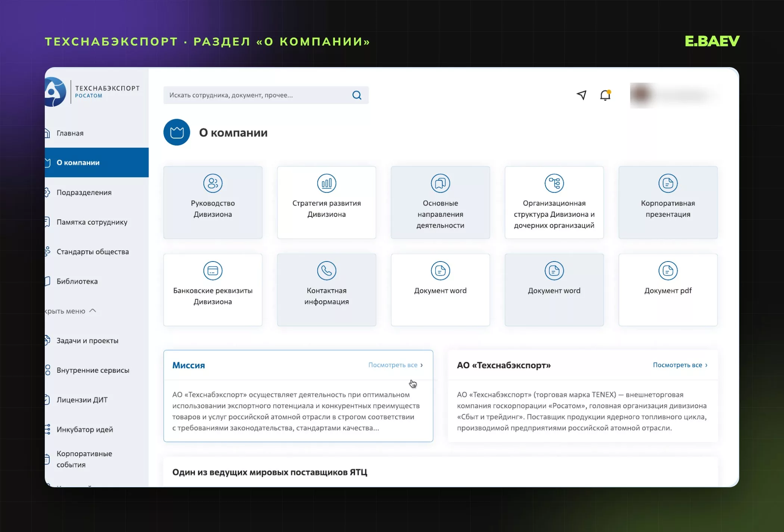Open the paper plane send icon
The height and width of the screenshot is (532, 784).
click(581, 95)
